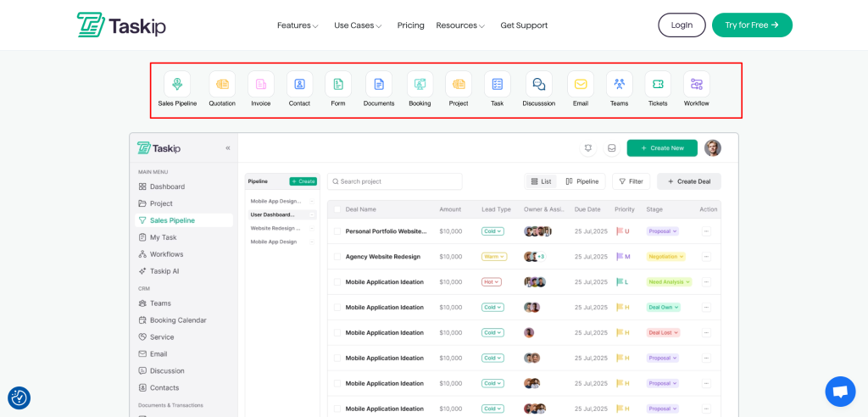Click the Try for Free button
Viewport: 868px width, 417px height.
tap(752, 25)
